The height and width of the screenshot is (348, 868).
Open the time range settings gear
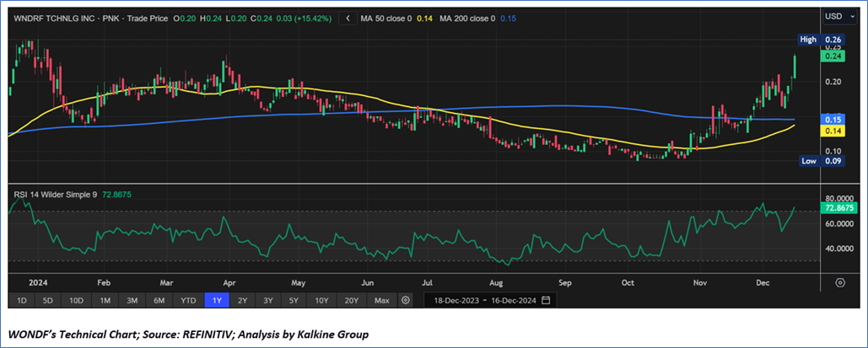pyautogui.click(x=406, y=300)
